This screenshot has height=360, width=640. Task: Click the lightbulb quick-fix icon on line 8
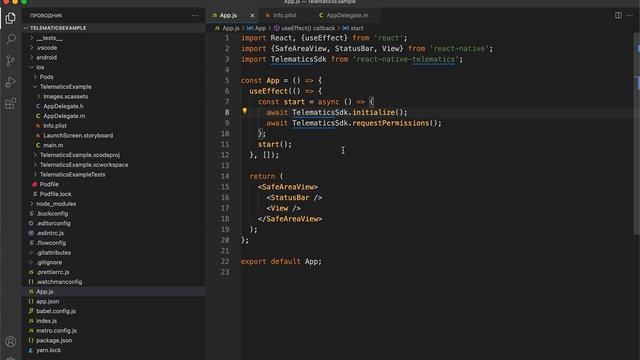244,111
